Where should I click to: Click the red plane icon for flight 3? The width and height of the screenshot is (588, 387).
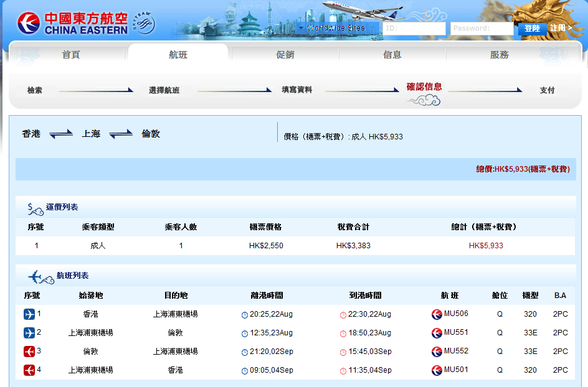point(29,352)
